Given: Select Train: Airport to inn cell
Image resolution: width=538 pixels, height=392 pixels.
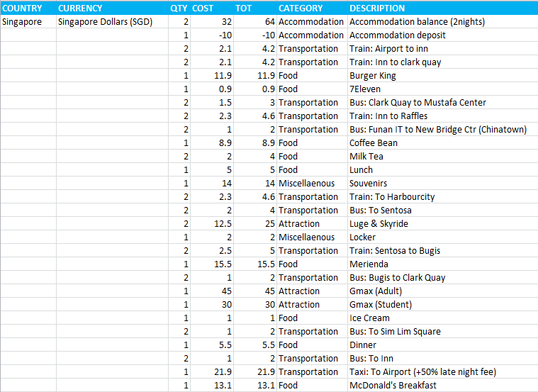Looking at the screenshot, I should click(442, 48).
